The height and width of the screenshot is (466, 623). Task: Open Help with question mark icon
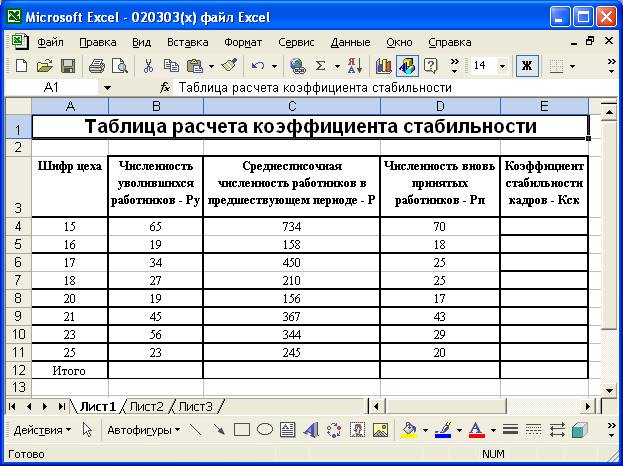coord(431,66)
